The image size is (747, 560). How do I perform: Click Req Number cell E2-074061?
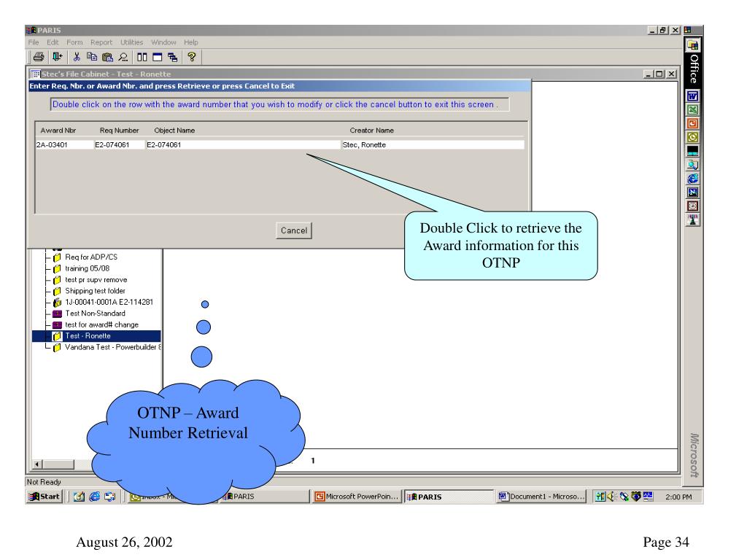(x=119, y=145)
